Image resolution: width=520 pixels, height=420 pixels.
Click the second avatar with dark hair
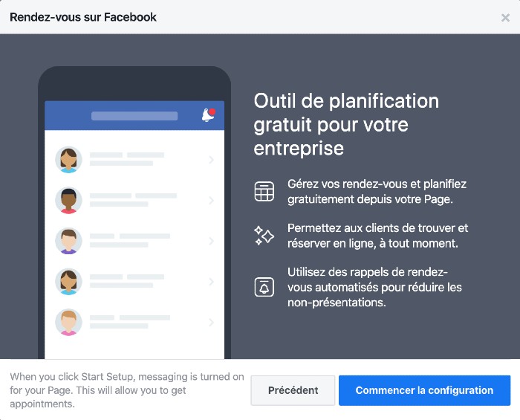coord(68,200)
